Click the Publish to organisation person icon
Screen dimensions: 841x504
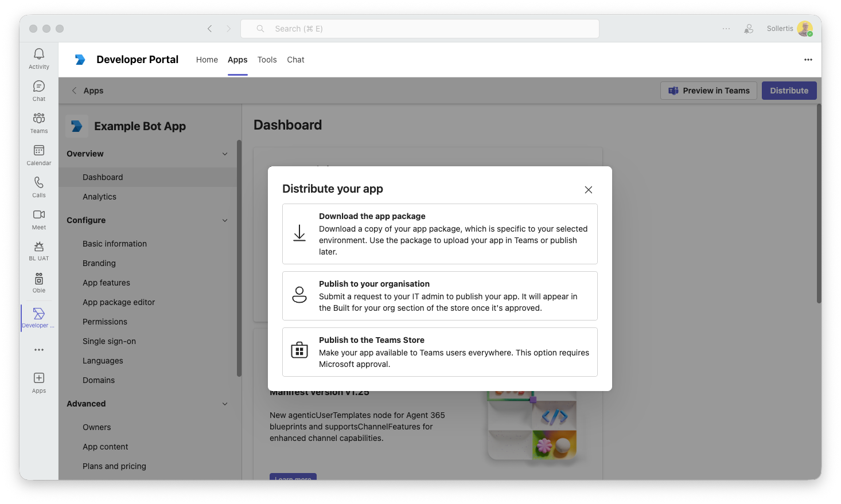(299, 295)
